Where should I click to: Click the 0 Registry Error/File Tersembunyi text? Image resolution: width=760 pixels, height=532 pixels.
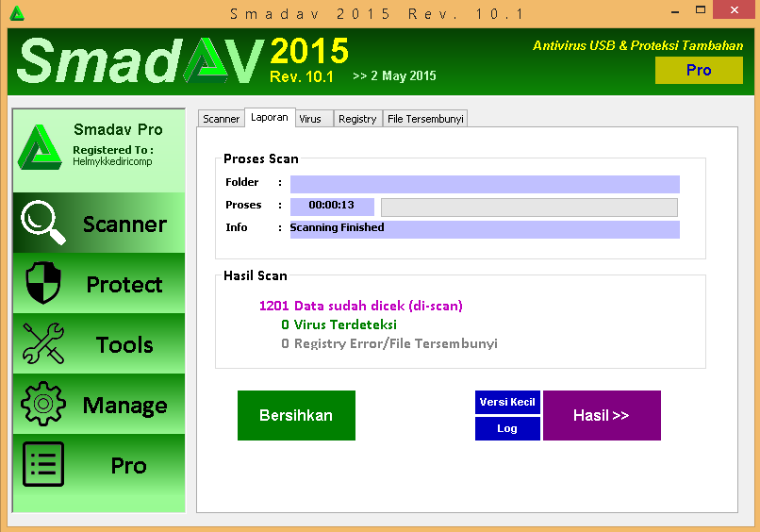[389, 343]
